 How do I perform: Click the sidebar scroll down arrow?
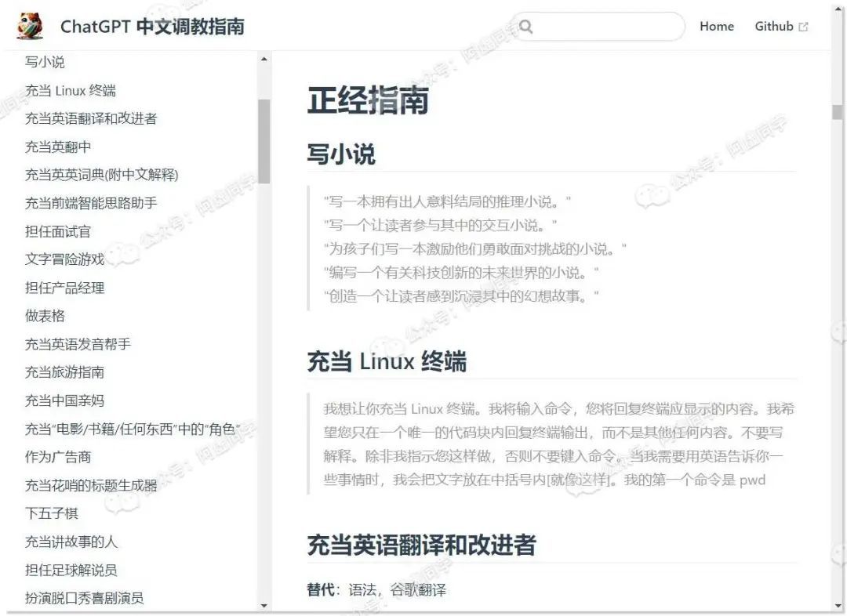pyautogui.click(x=264, y=605)
